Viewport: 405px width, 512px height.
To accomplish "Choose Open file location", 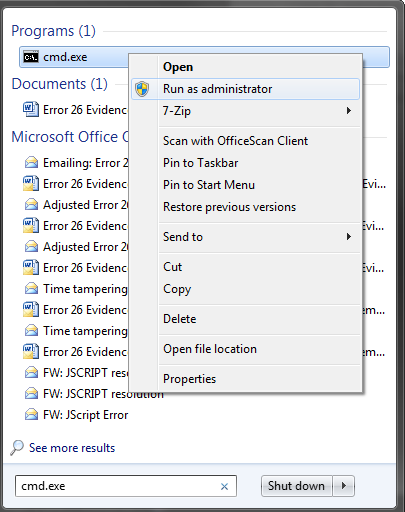I will [210, 349].
